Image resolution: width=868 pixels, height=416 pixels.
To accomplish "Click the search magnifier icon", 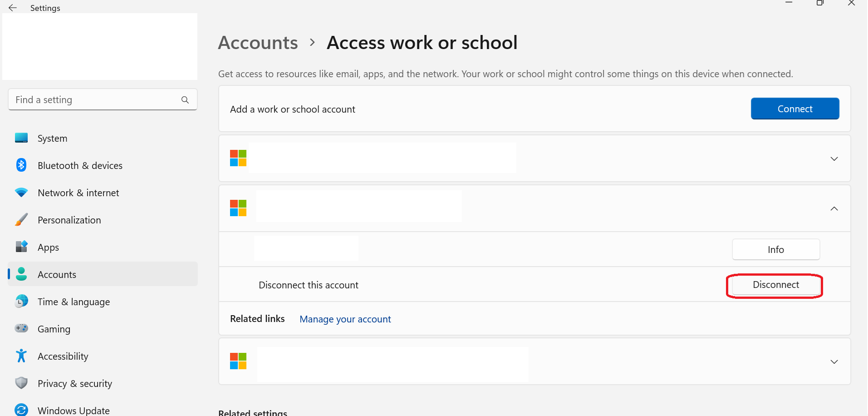I will (185, 100).
